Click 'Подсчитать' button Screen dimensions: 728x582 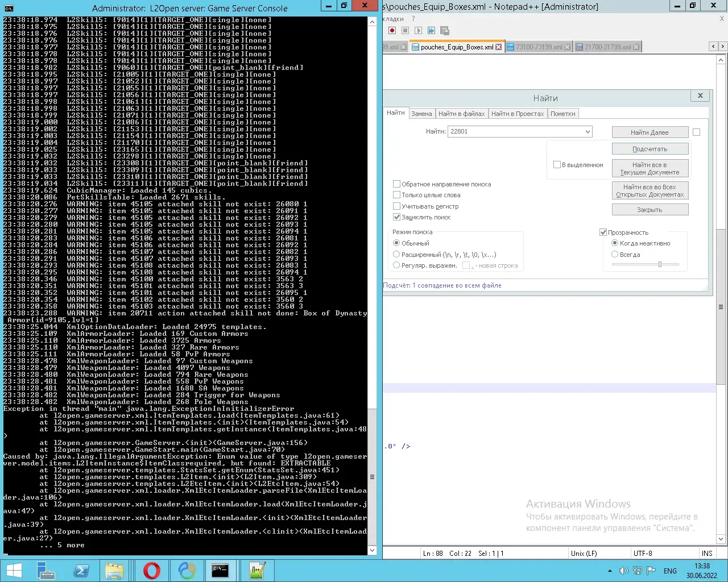pyautogui.click(x=650, y=149)
